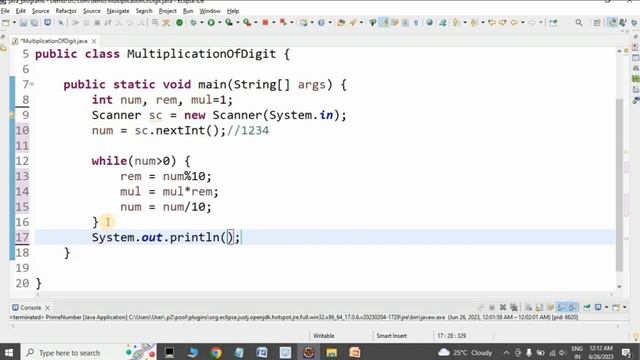Click Previous Annotation toolbar icon
Image resolution: width=640 pixels, height=360 pixels.
pyautogui.click(x=473, y=23)
